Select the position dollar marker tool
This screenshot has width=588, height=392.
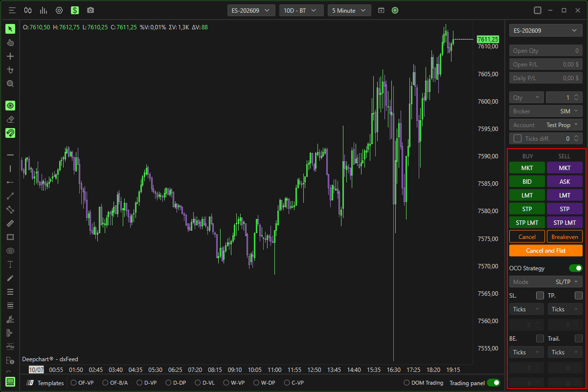[10, 360]
